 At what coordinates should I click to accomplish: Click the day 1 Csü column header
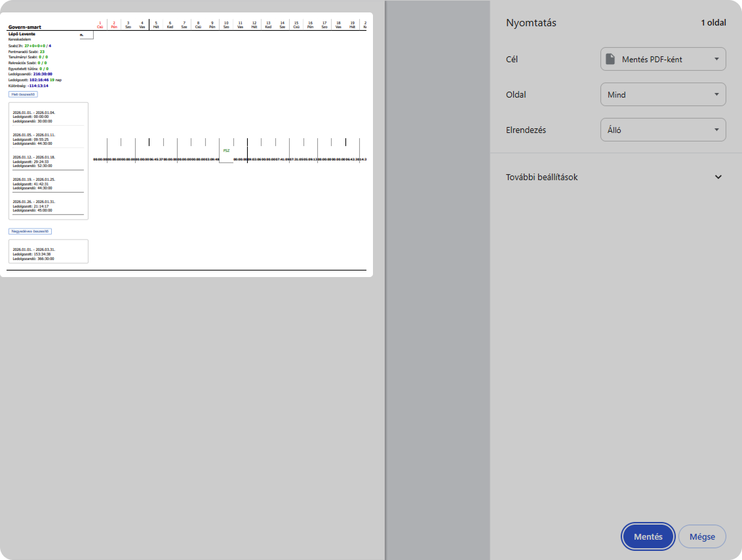pyautogui.click(x=100, y=25)
